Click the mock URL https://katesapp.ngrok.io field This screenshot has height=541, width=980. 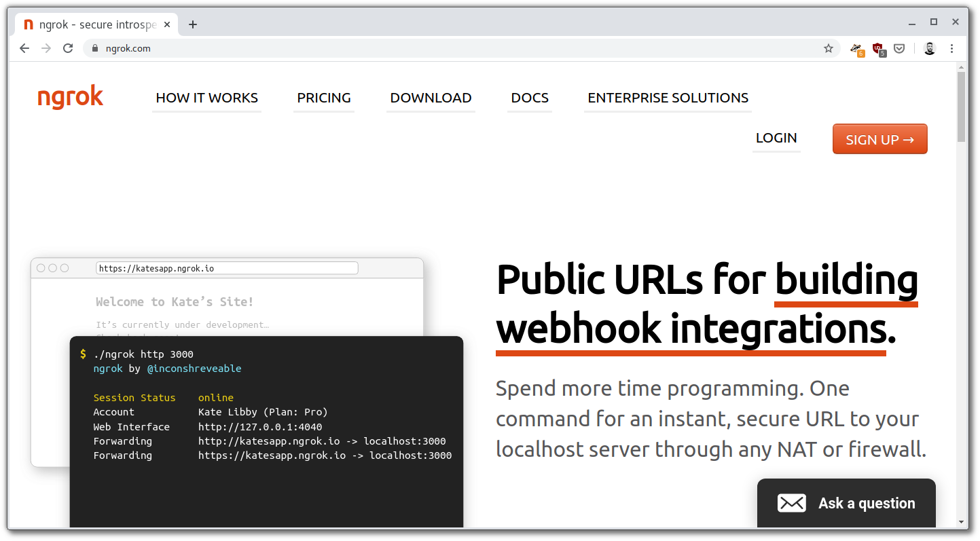(227, 268)
